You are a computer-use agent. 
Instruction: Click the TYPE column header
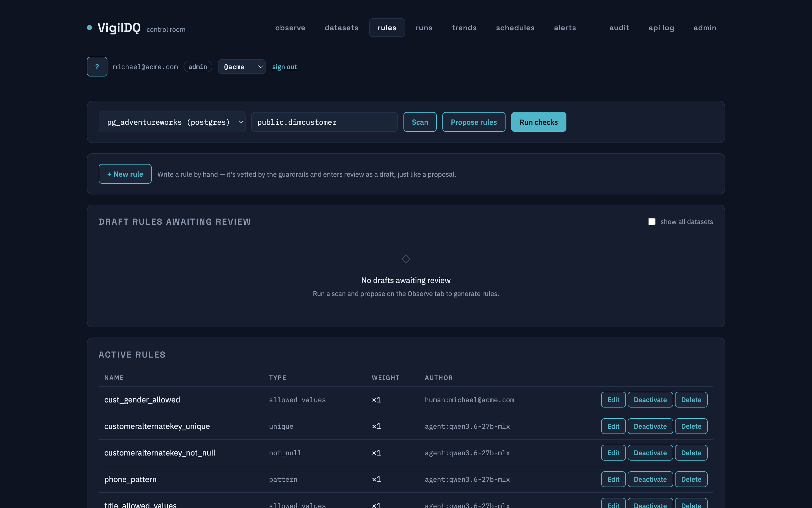(x=277, y=378)
